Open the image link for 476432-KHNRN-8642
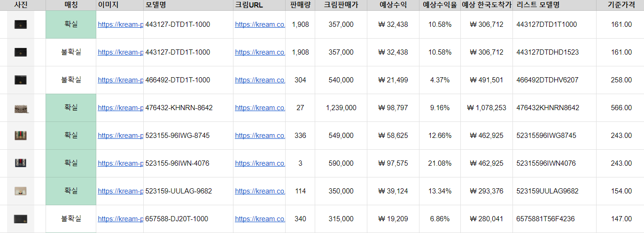 click(120, 108)
